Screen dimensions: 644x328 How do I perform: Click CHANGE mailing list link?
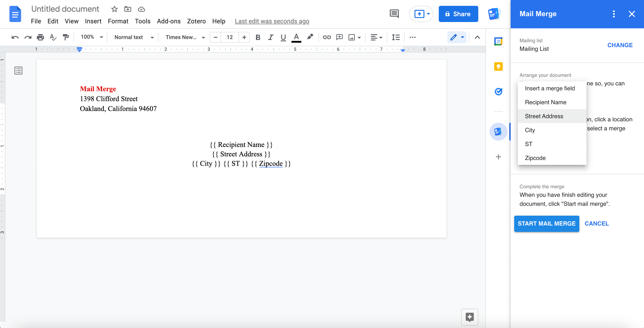[620, 45]
